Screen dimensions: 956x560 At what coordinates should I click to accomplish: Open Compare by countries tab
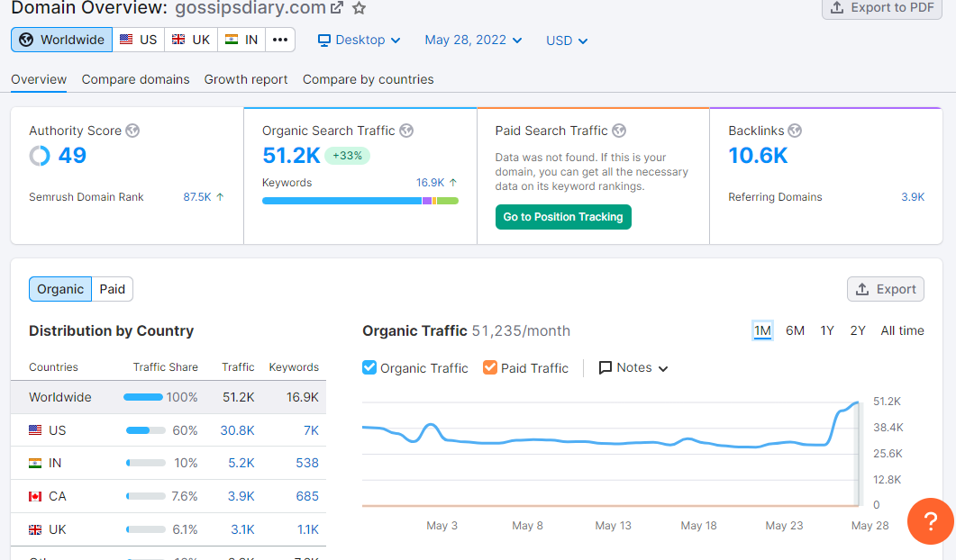tap(369, 79)
